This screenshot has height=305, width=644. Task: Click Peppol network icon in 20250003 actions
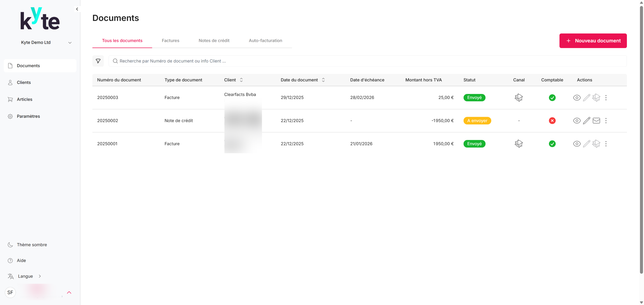(x=596, y=97)
